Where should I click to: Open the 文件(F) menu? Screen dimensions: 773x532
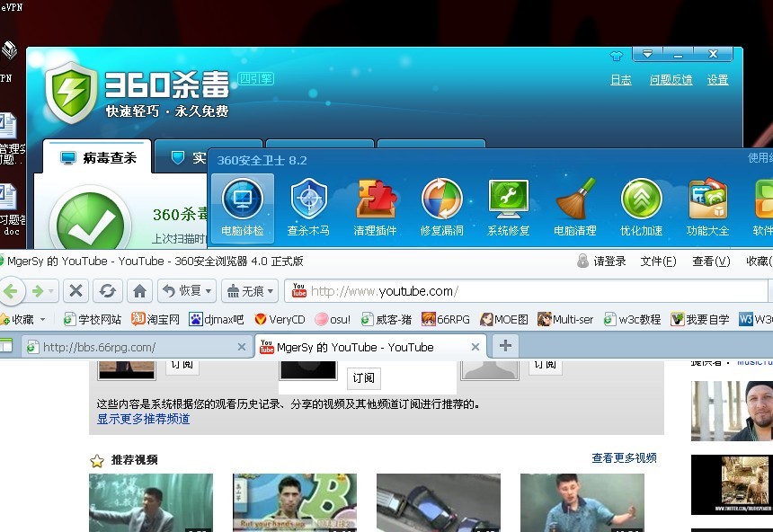pos(658,262)
